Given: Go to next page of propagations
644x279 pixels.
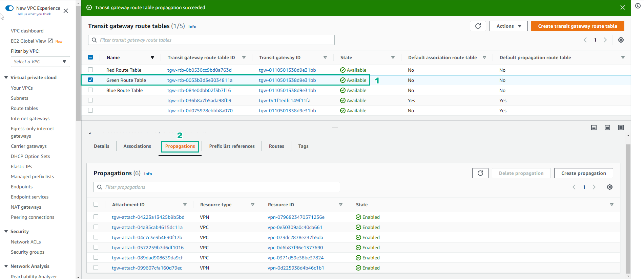Looking at the screenshot, I should coord(594,187).
